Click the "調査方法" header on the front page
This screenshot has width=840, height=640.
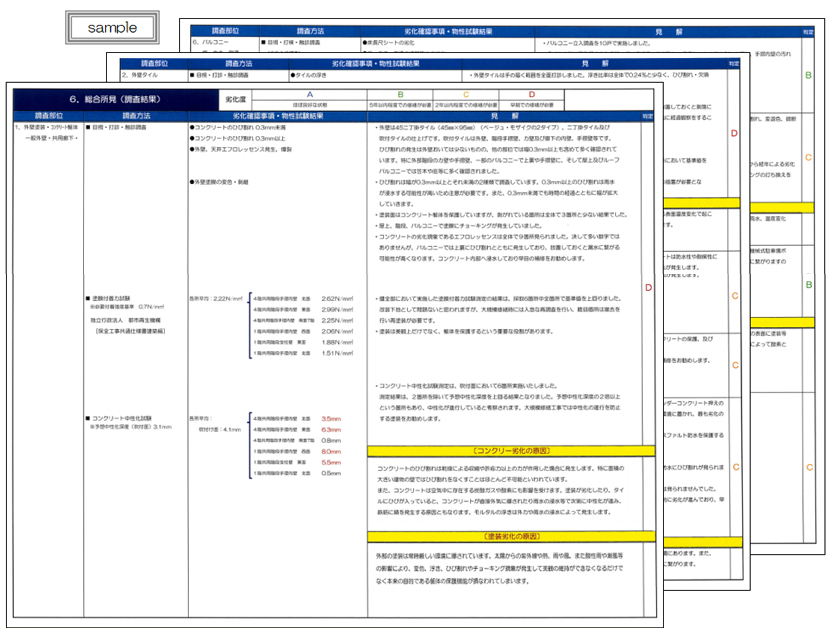pyautogui.click(x=136, y=116)
